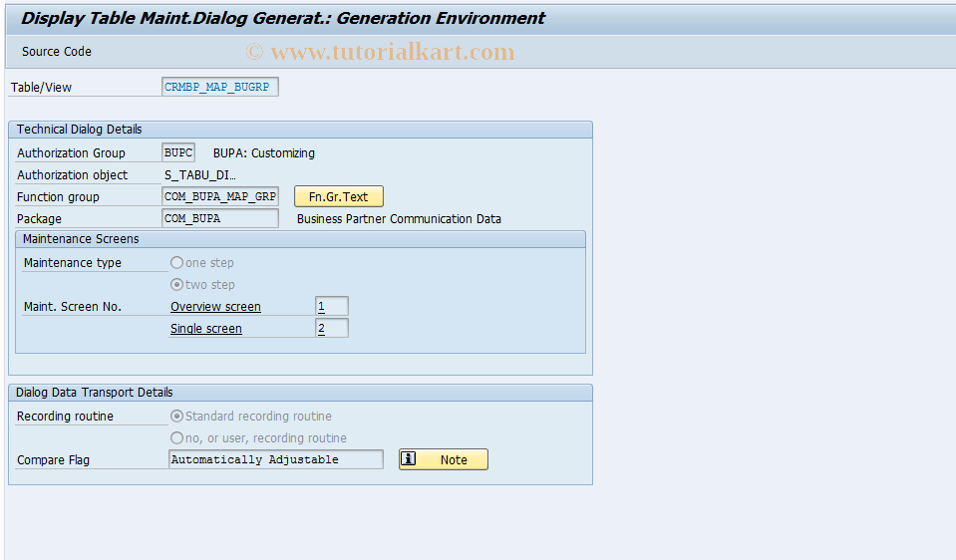956x560 pixels.
Task: Click the Package field COM_BUPA
Action: (x=220, y=219)
